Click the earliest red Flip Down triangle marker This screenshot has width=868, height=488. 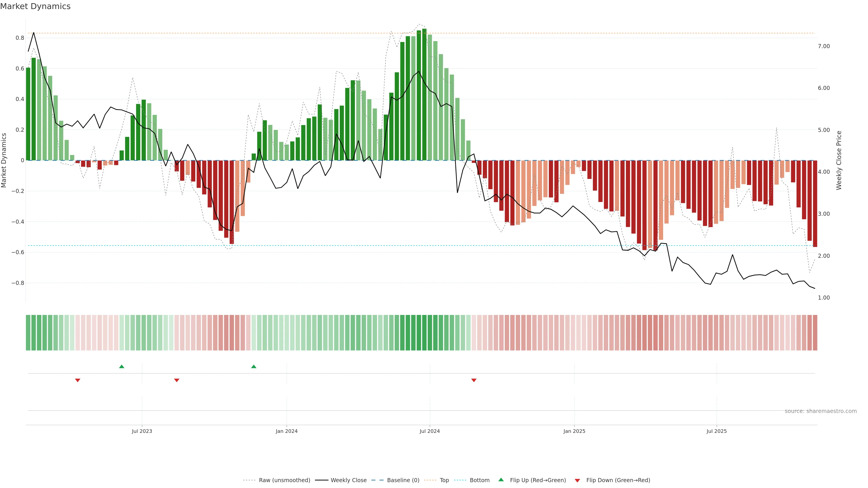point(78,380)
